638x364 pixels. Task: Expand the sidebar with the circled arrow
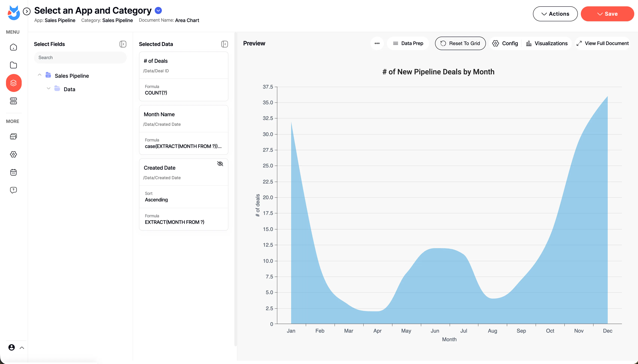27,11
